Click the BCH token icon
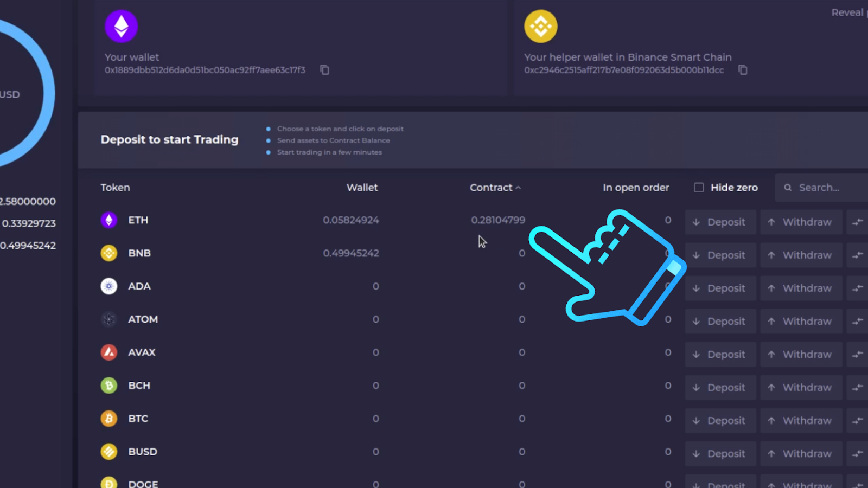This screenshot has height=488, width=868. tap(109, 386)
